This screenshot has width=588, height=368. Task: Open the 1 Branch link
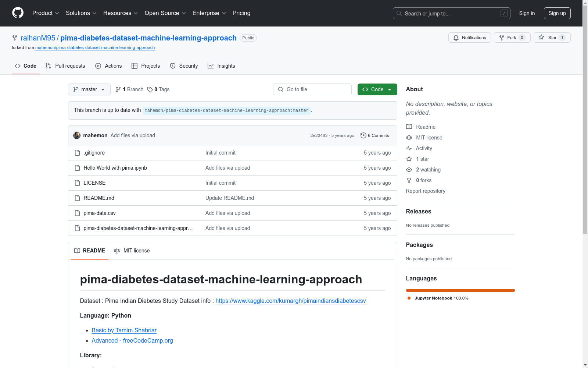(x=129, y=89)
